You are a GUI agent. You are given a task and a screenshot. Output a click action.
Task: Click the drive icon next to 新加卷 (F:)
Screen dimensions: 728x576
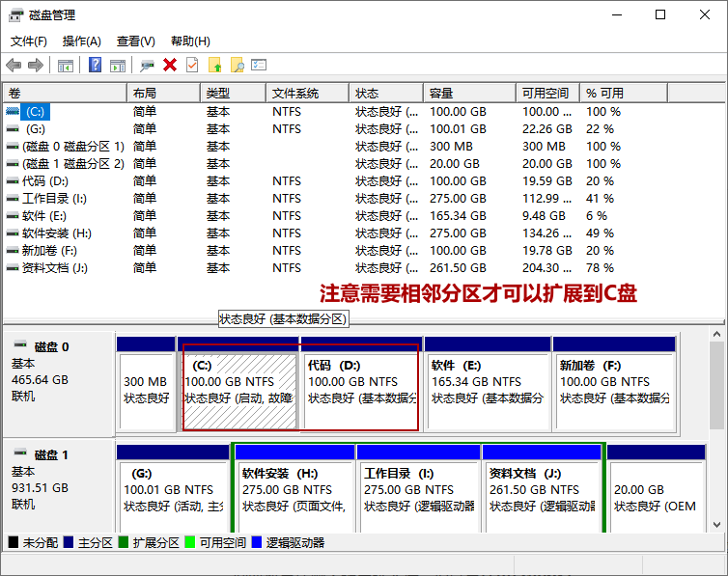[13, 251]
